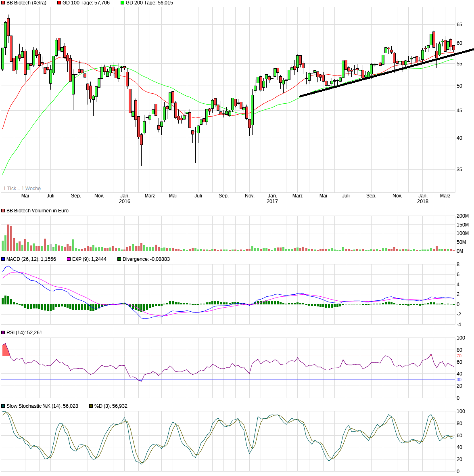Click the blue MACD legend square
The width and height of the screenshot is (474, 476).
3,259
